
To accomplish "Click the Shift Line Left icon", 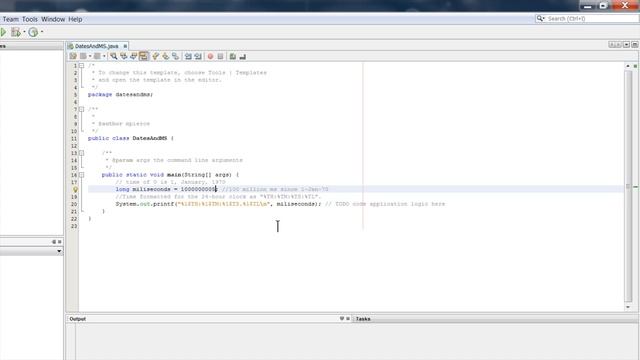I will click(x=188, y=56).
